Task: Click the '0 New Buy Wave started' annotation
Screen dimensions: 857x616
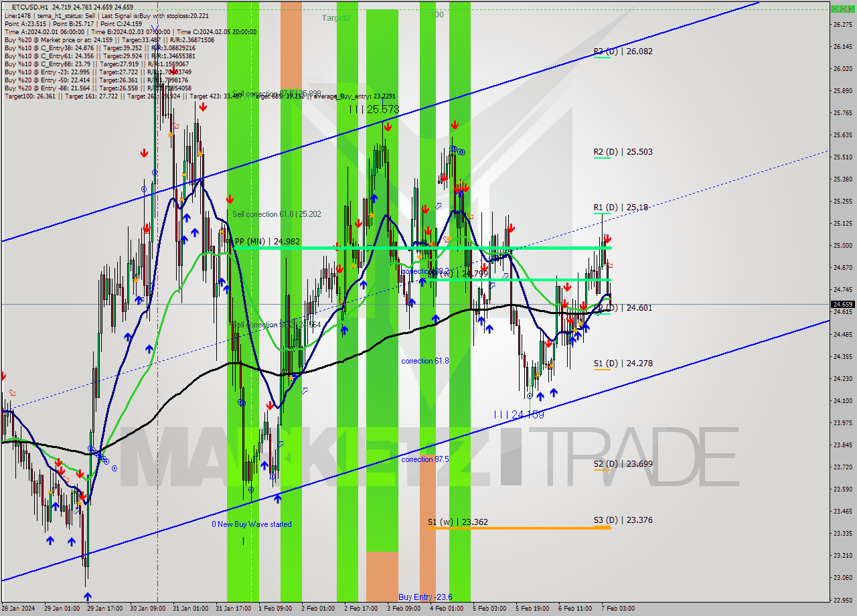Action: tap(252, 524)
